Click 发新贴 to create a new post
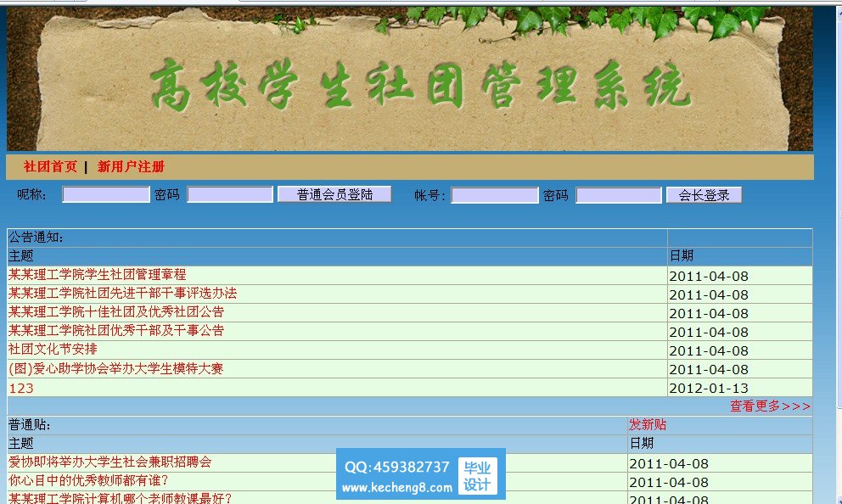The image size is (842, 504). 648,425
